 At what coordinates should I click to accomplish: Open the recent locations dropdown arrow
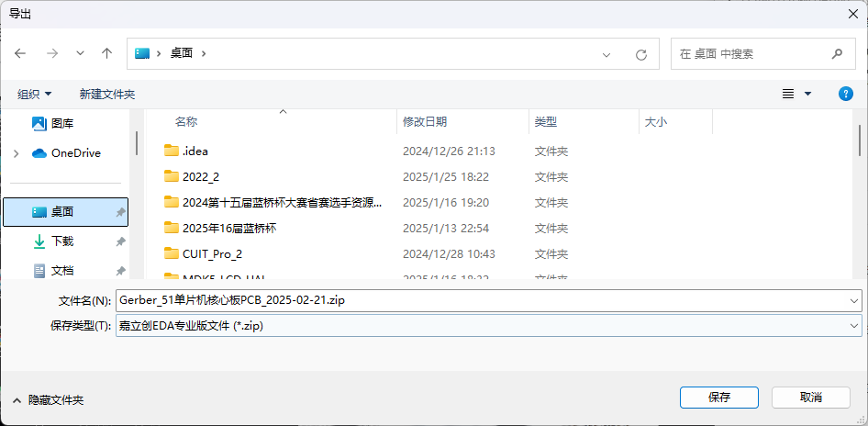80,54
